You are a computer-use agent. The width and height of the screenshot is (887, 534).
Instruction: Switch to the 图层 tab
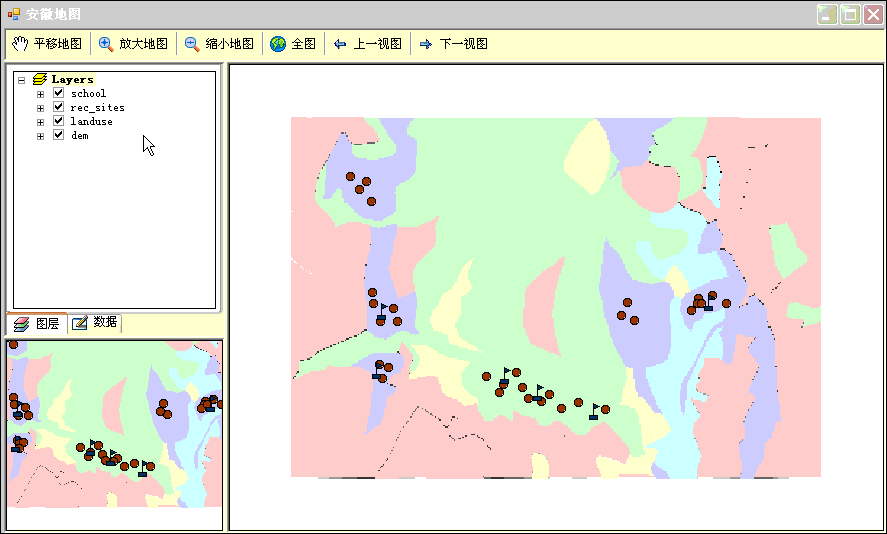(x=37, y=323)
